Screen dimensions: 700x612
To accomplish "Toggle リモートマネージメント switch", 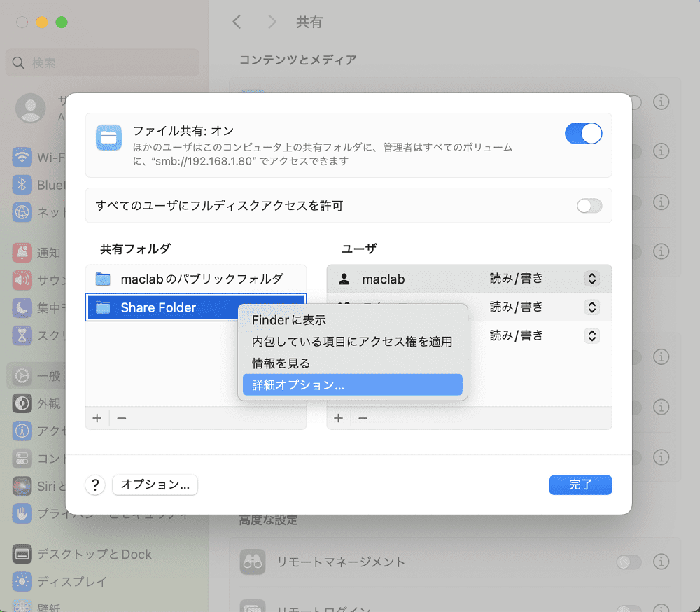I will pos(629,562).
